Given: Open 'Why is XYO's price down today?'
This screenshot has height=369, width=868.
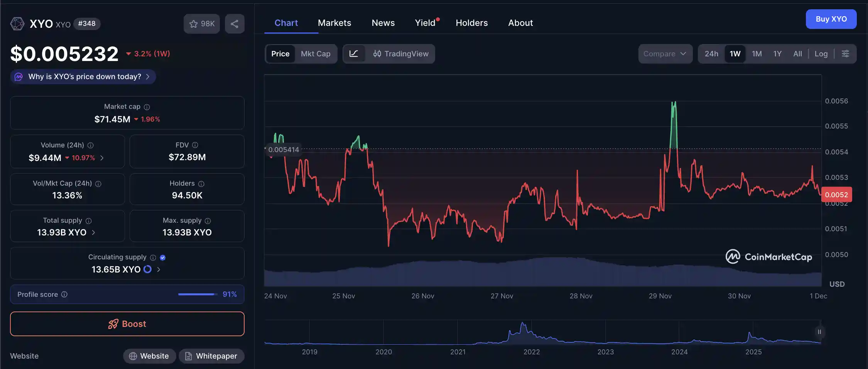Looking at the screenshot, I should coord(83,76).
